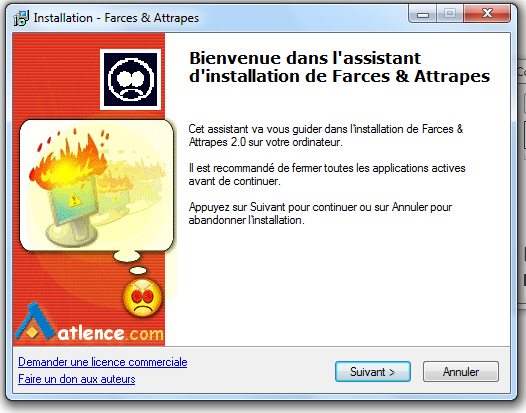Click the atlence.com text banner
Viewport: 526px width, 413px height.
coord(110,333)
